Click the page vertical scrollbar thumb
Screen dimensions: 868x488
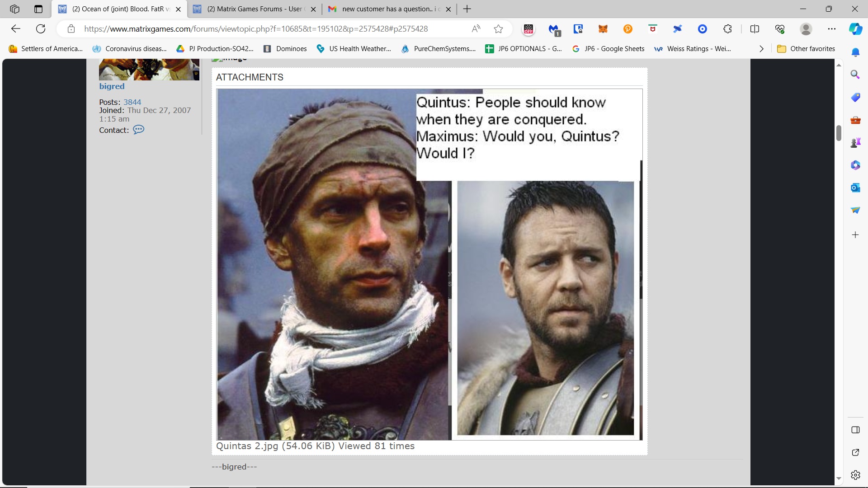[839, 133]
